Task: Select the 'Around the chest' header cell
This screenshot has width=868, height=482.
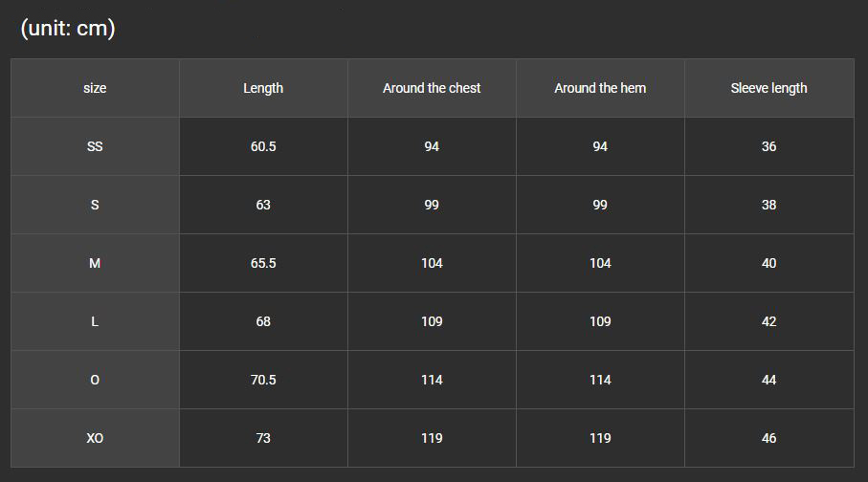Action: (x=432, y=88)
